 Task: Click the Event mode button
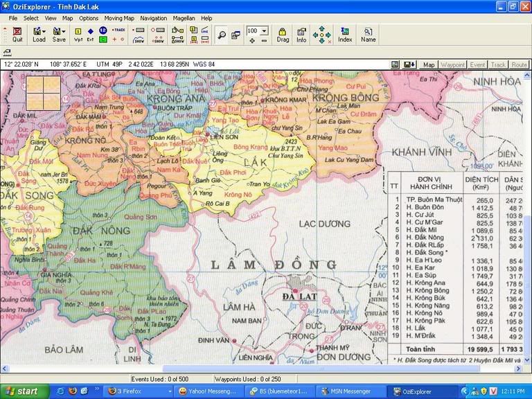[477, 64]
